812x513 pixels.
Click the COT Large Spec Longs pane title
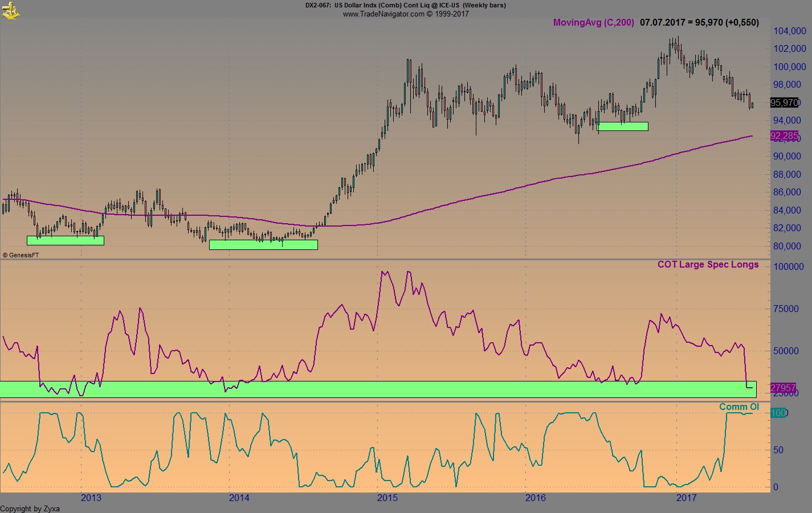point(708,265)
